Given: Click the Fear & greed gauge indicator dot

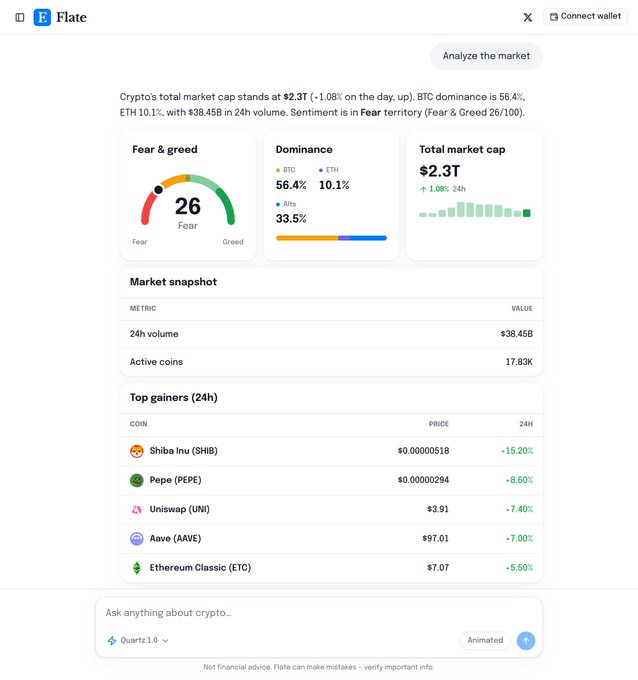Looking at the screenshot, I should coord(158,190).
